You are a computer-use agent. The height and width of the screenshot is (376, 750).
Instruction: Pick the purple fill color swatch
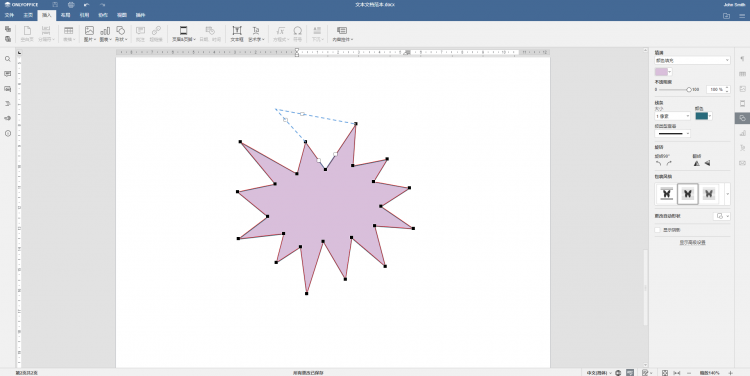661,72
